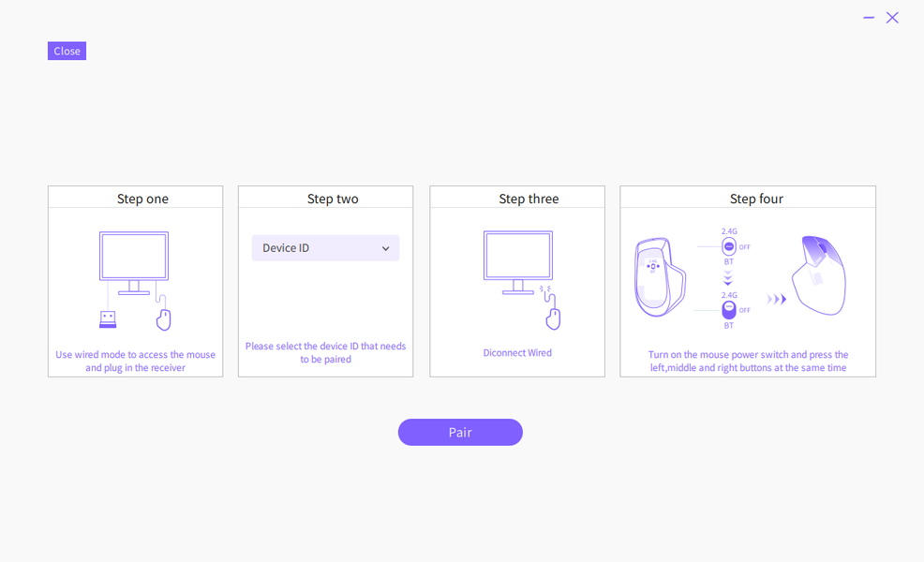Open the Device ID dropdown
Viewport: 924px width, 562px height.
pyautogui.click(x=325, y=248)
